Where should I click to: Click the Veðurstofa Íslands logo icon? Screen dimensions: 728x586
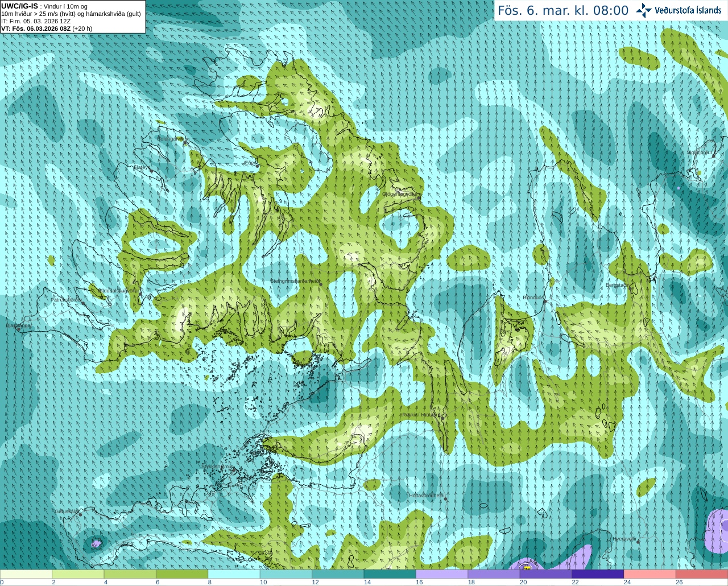pyautogui.click(x=643, y=10)
